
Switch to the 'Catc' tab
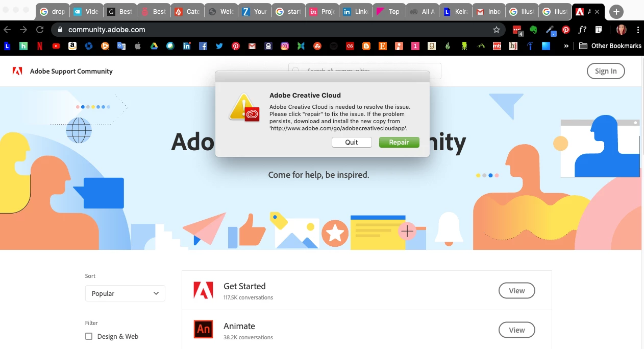[187, 11]
